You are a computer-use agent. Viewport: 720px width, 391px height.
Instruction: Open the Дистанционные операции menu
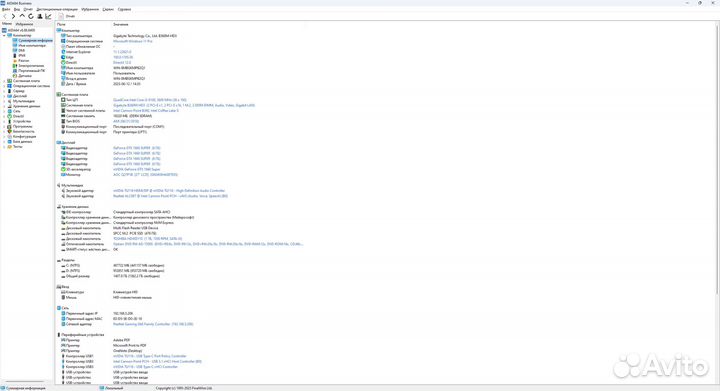(57, 9)
